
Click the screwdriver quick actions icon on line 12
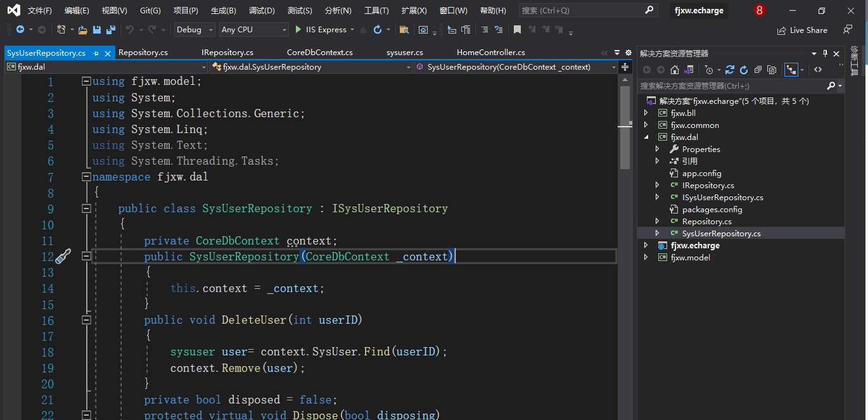63,257
